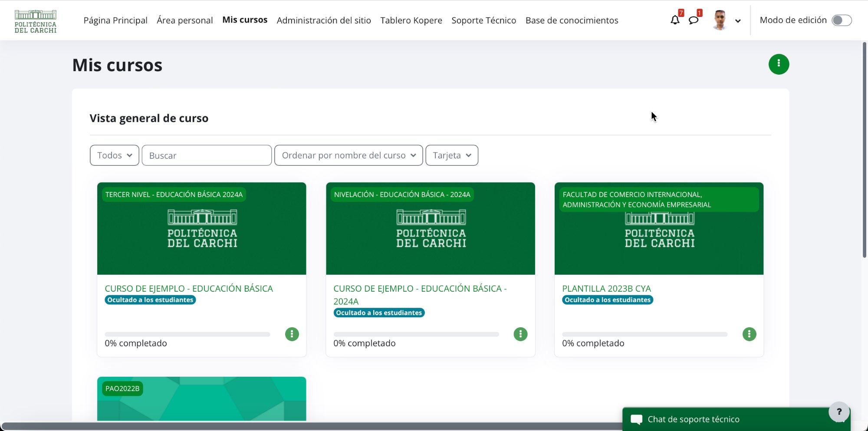Click the Chat de soporte técnico label
The width and height of the screenshot is (868, 431).
point(694,419)
